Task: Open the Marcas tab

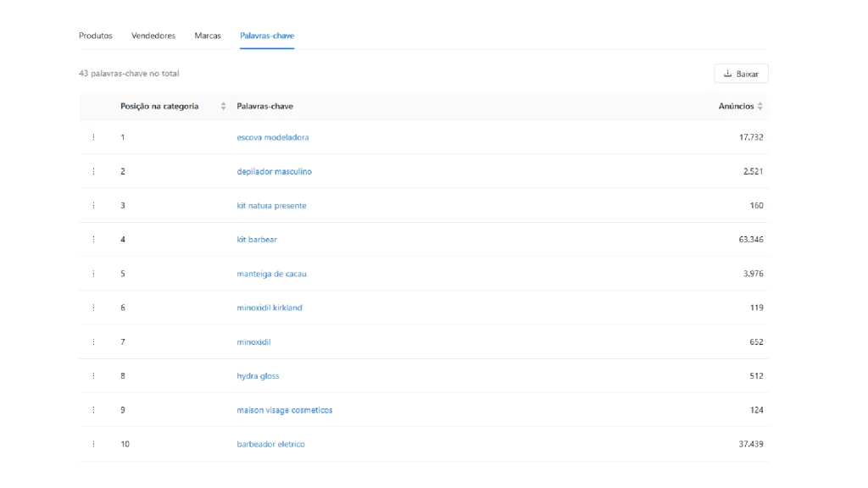Action: tap(207, 36)
